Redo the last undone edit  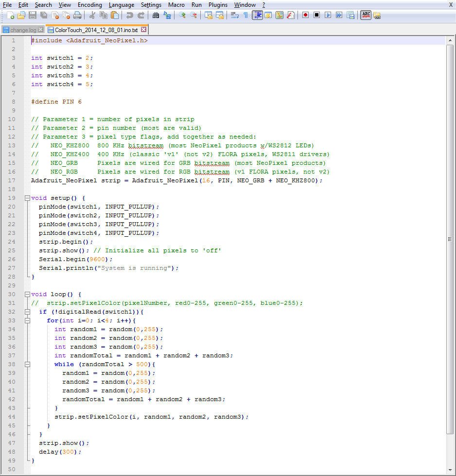[x=141, y=15]
